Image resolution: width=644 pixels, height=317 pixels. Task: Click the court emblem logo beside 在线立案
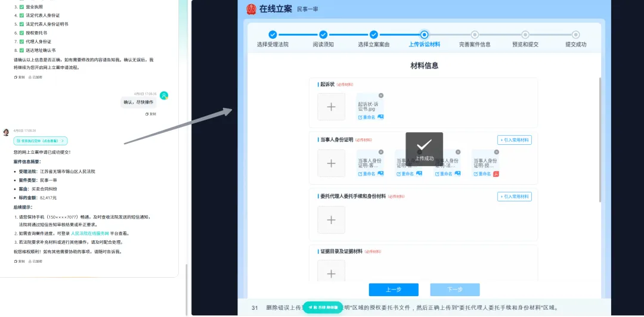pyautogui.click(x=250, y=9)
